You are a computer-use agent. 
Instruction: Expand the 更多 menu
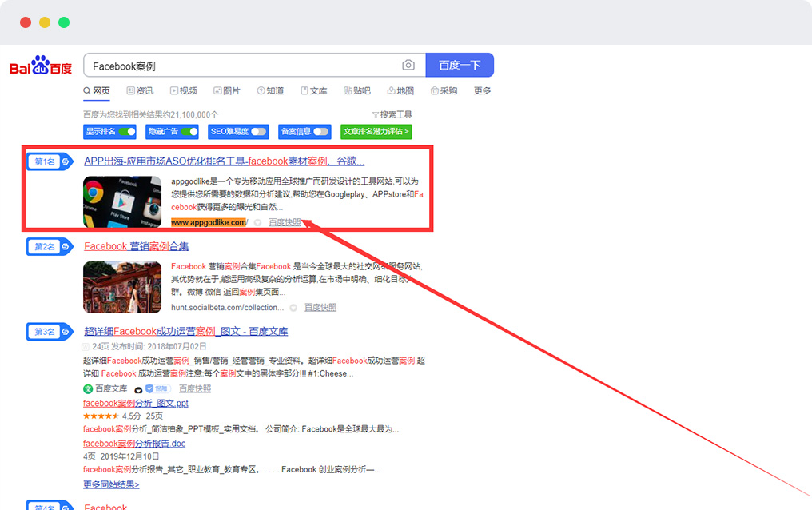pos(482,90)
